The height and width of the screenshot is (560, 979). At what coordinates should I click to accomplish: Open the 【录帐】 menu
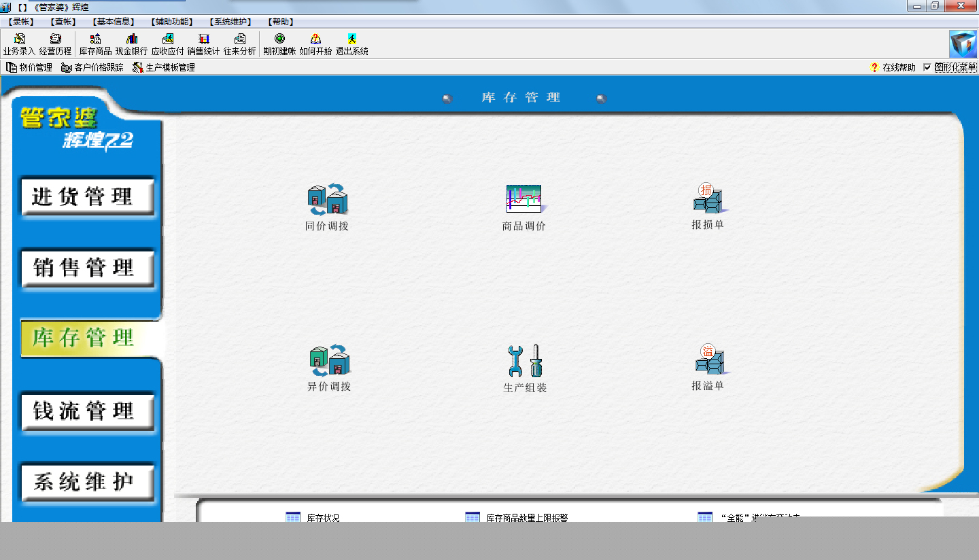[x=21, y=22]
